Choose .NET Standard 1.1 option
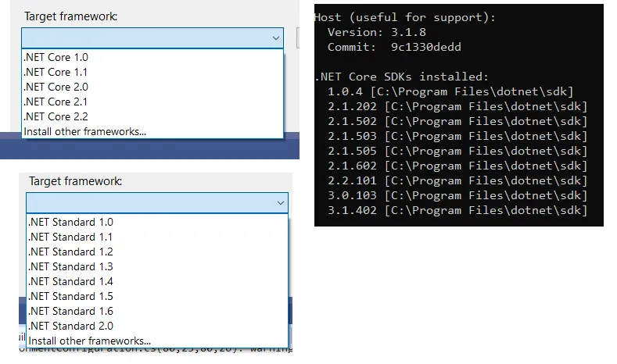Viewport: 617px width, 364px height. [x=157, y=237]
